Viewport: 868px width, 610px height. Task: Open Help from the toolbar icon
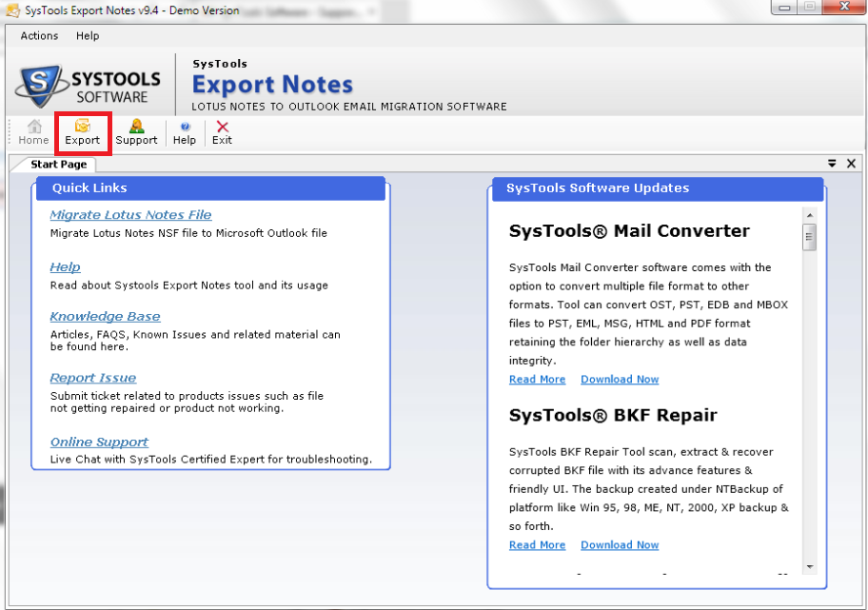[x=185, y=132]
